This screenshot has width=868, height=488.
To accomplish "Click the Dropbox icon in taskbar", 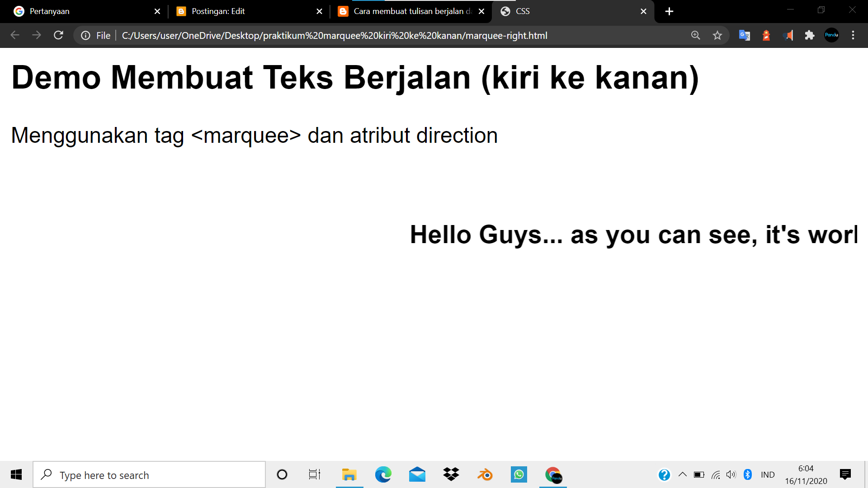I will (x=451, y=475).
